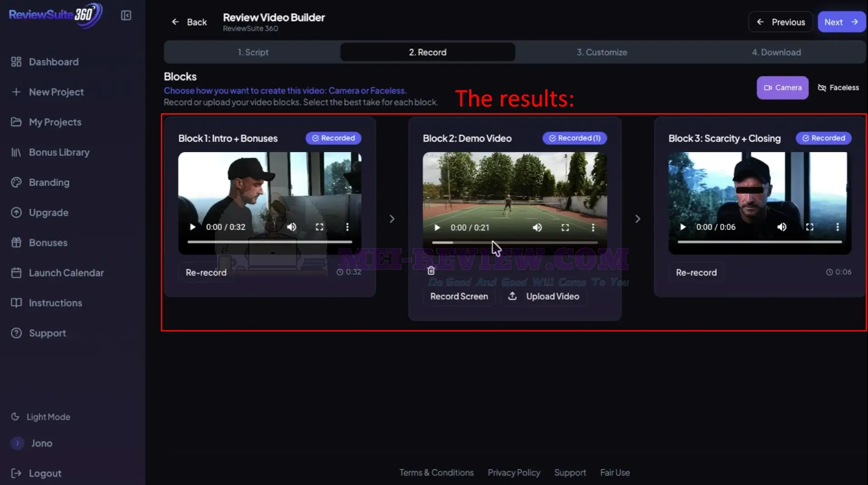
Task: Switch to the 1. Script step
Action: [x=253, y=52]
